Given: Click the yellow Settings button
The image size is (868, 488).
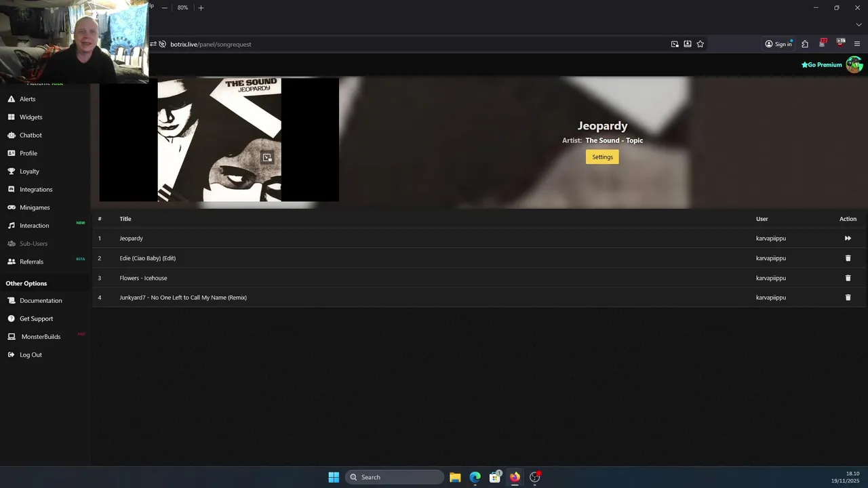Looking at the screenshot, I should (602, 157).
